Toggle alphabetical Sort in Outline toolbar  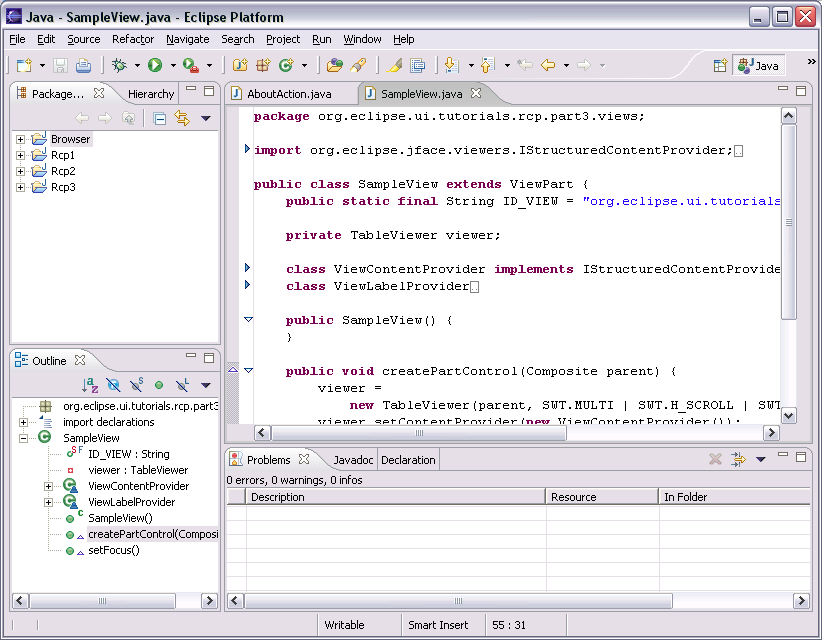(90, 385)
